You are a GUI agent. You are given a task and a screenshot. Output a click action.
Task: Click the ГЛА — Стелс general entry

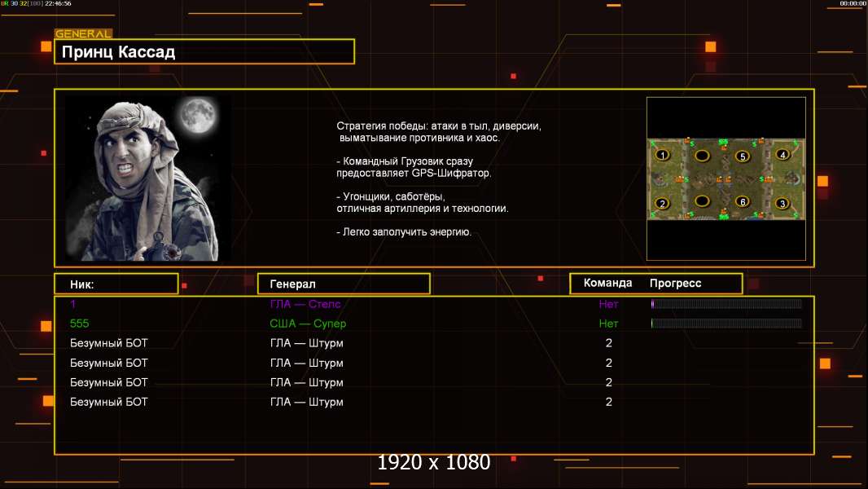point(305,304)
